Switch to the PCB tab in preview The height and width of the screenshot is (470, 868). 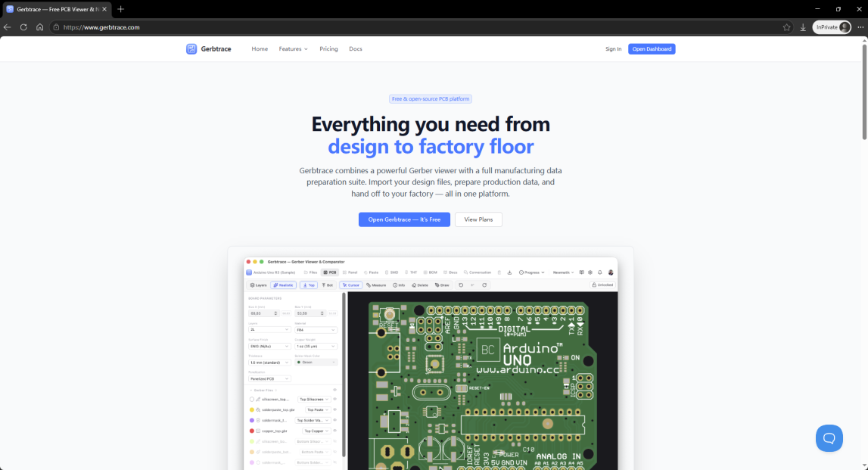[x=330, y=272]
